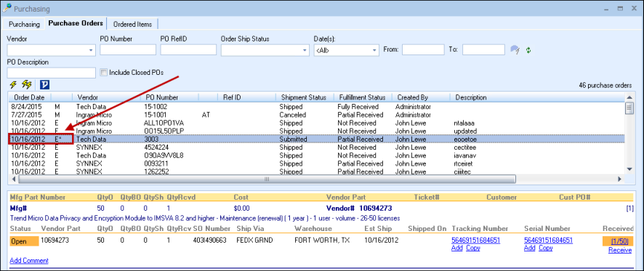Sort by the Shipment Status column header
Image resolution: width=644 pixels, height=271 pixels.
[305, 97]
